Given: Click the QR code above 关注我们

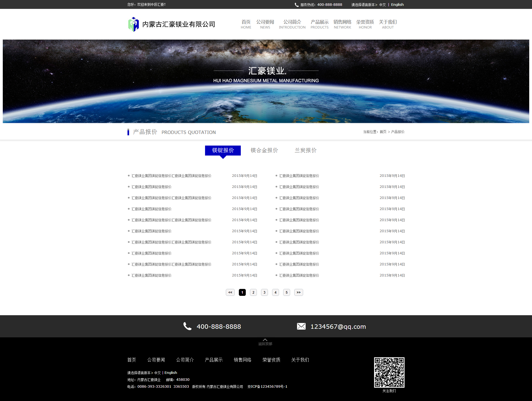Looking at the screenshot, I should click(389, 372).
